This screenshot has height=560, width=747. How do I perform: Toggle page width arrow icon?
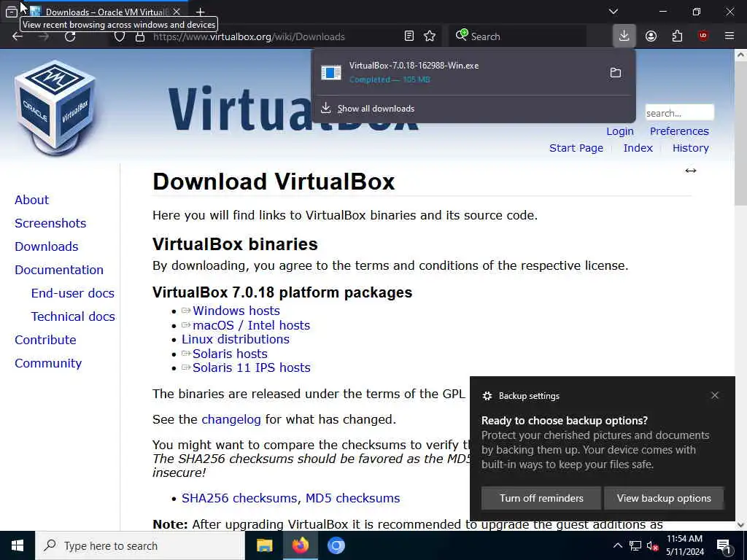tap(691, 171)
